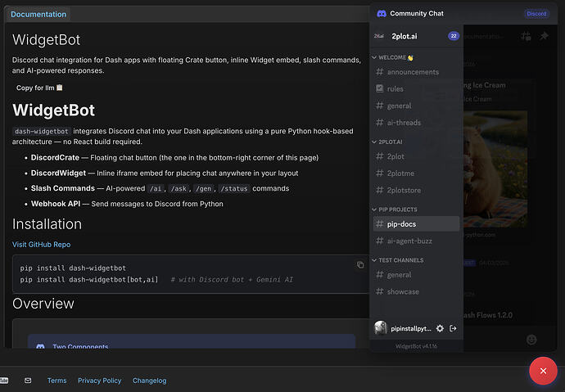This screenshot has height=392, width=565.
Task: Click the WidgetBot v4.1.16 version link
Action: (416, 346)
